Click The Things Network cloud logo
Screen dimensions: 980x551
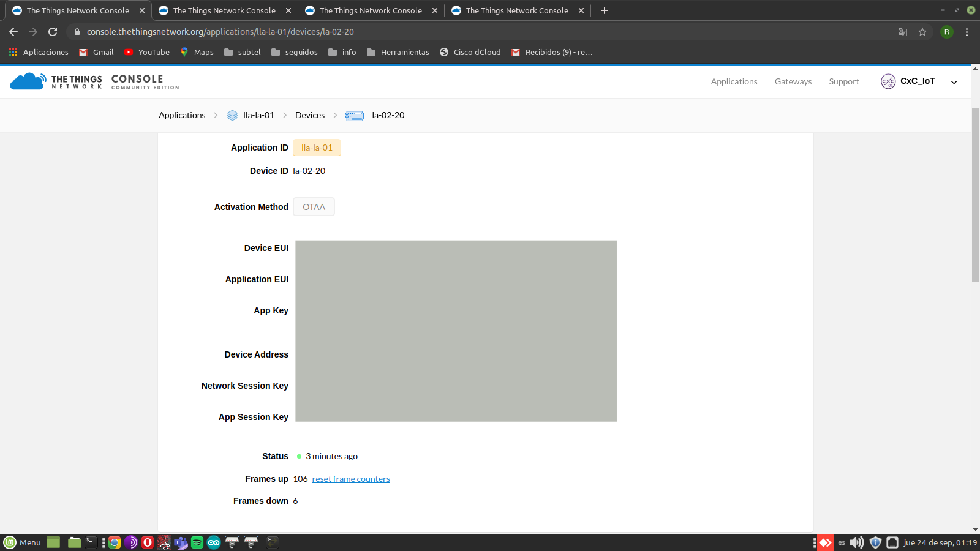[x=28, y=81]
